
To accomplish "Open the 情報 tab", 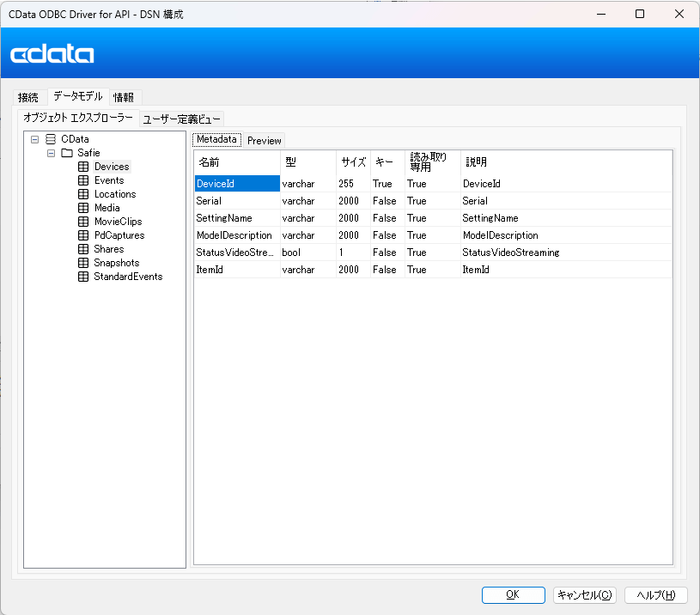I will tap(123, 97).
